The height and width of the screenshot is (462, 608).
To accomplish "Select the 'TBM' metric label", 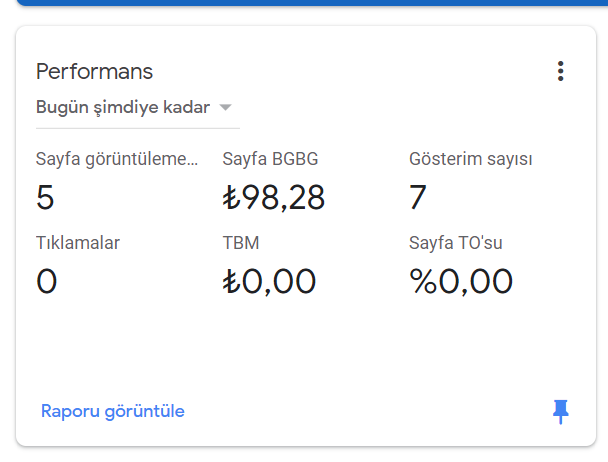I will click(241, 243).
